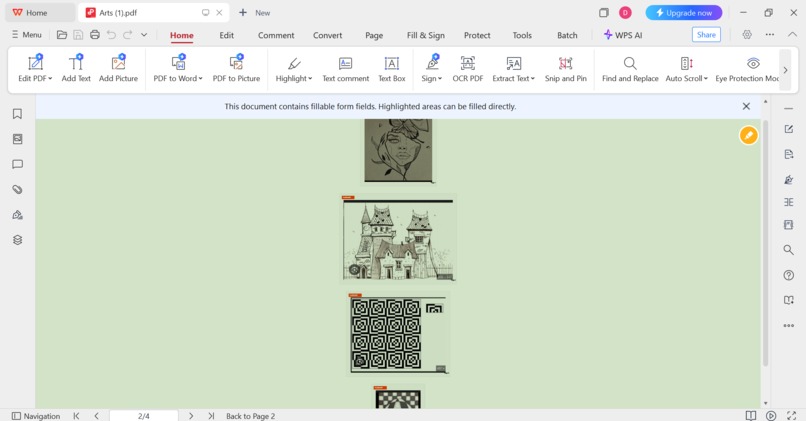806x421 pixels.
Task: Open the Extract Text tool
Action: pyautogui.click(x=514, y=69)
